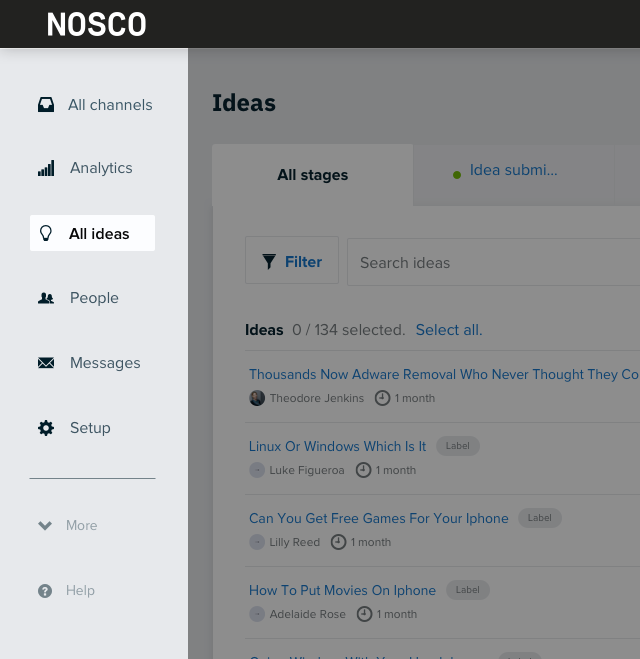Switch to the Idea submi... tab
This screenshot has width=640, height=659.
[514, 175]
